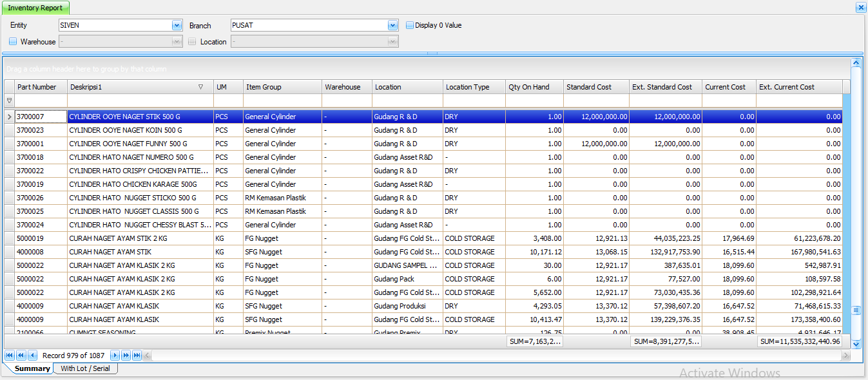The height and width of the screenshot is (380, 868).
Task: Sort by UM column header
Action: coord(229,87)
